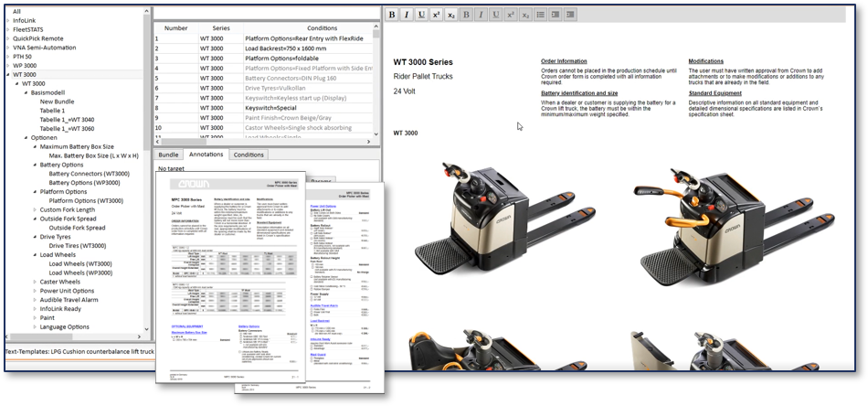Click the greyed-out superscript button

(x=511, y=15)
